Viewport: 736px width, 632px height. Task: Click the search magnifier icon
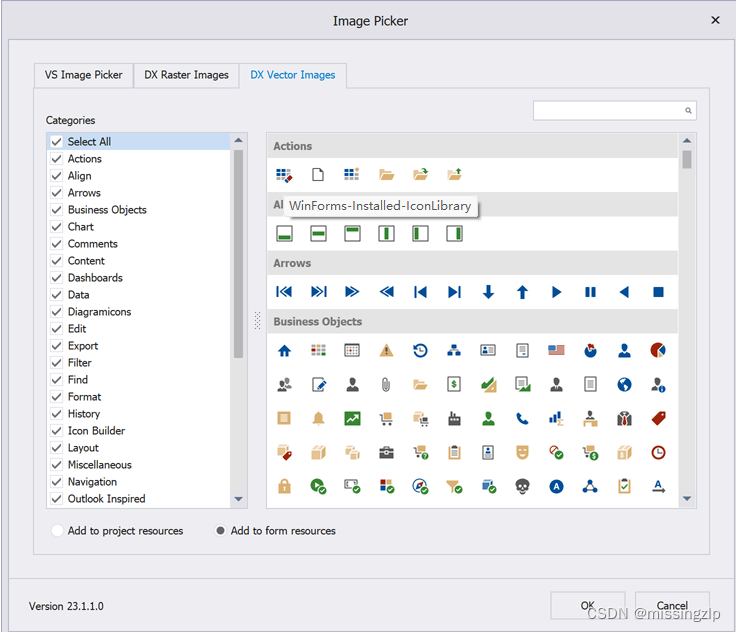coord(688,111)
